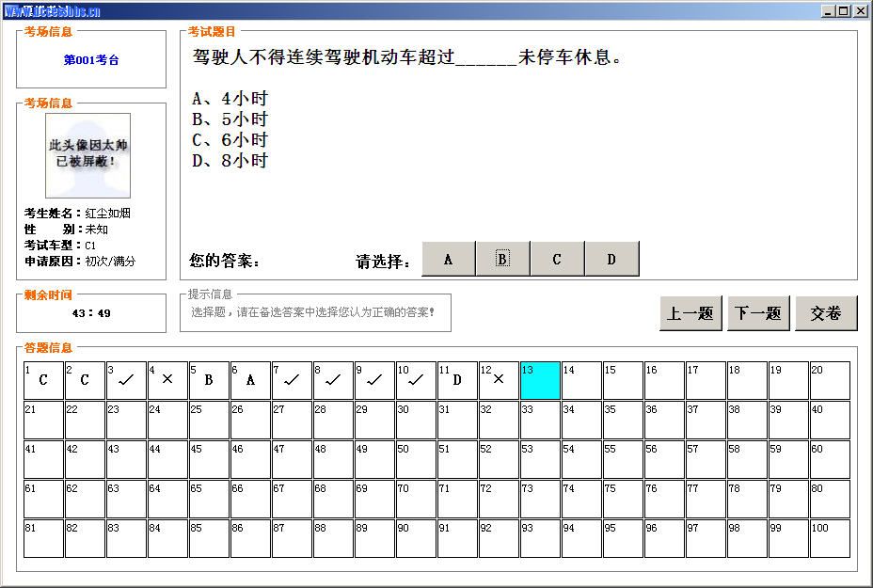The image size is (873, 588).
Task: Jump to question 60 cell
Action: (830, 459)
